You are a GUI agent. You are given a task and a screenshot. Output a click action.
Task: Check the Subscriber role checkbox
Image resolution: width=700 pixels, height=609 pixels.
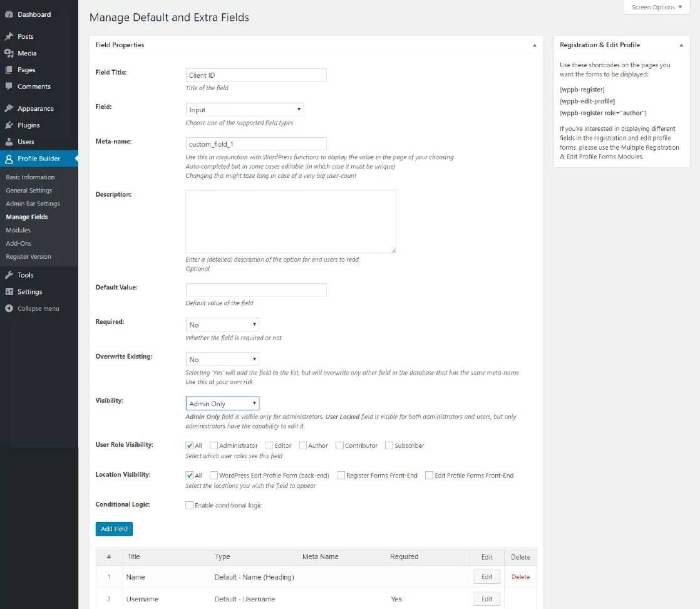click(x=389, y=445)
